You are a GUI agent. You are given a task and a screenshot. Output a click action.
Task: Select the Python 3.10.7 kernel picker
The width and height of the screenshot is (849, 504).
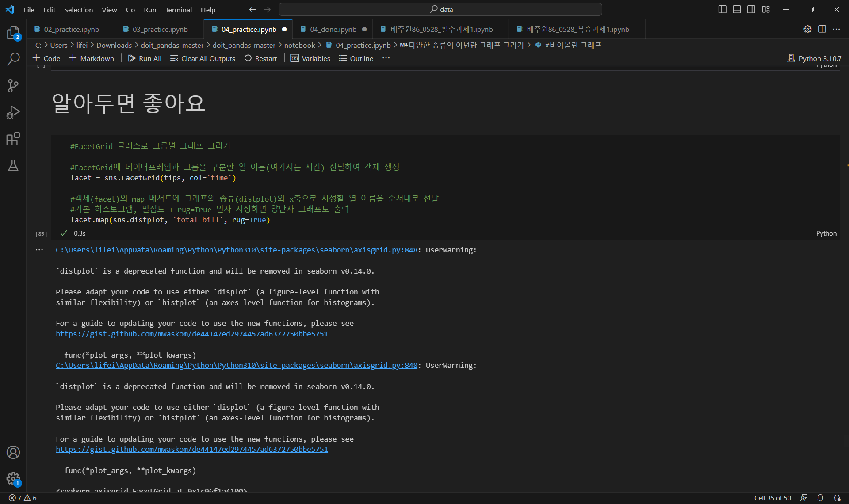click(815, 58)
